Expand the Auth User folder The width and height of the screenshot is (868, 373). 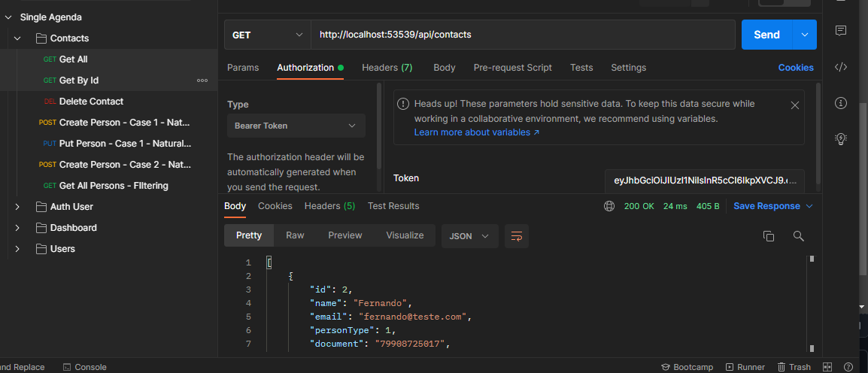coord(17,206)
